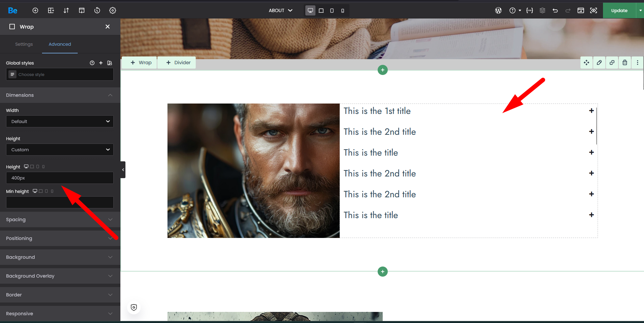Click the WordPress logo icon
The height and width of the screenshot is (323, 644).
[498, 10]
